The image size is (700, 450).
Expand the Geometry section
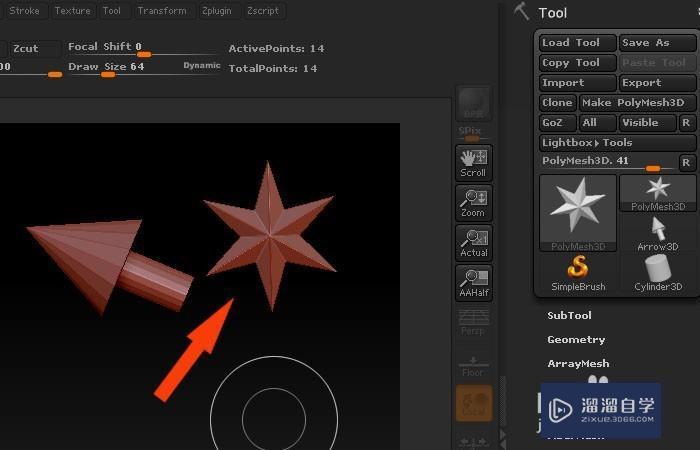click(576, 340)
